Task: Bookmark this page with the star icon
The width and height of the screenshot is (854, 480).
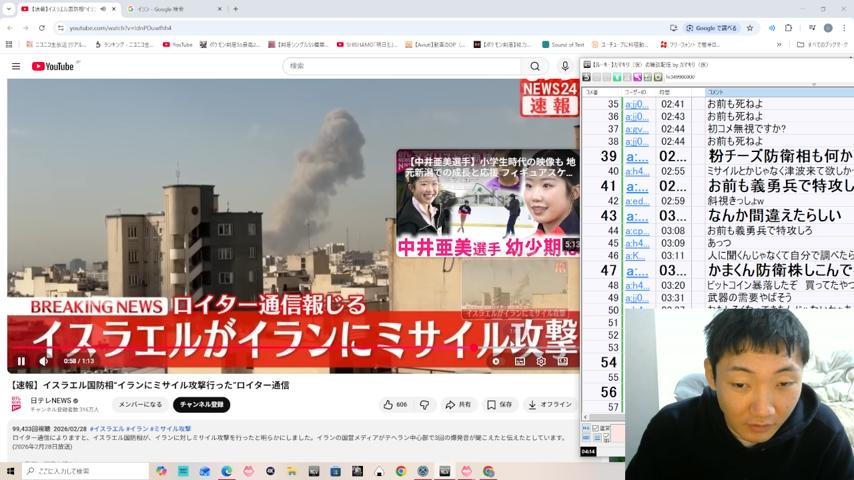Action: 750,28
